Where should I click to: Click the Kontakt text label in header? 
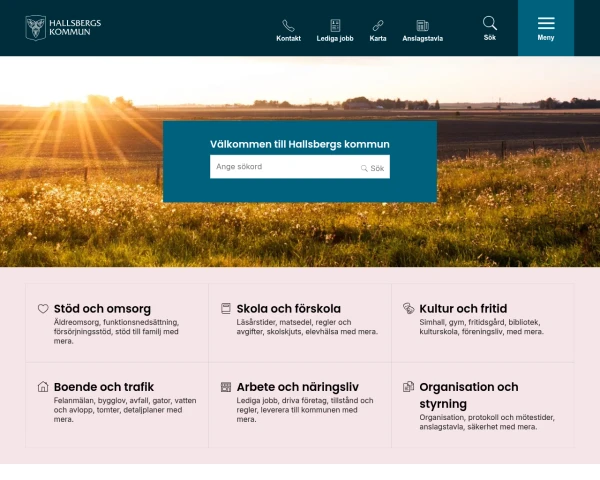pos(289,38)
